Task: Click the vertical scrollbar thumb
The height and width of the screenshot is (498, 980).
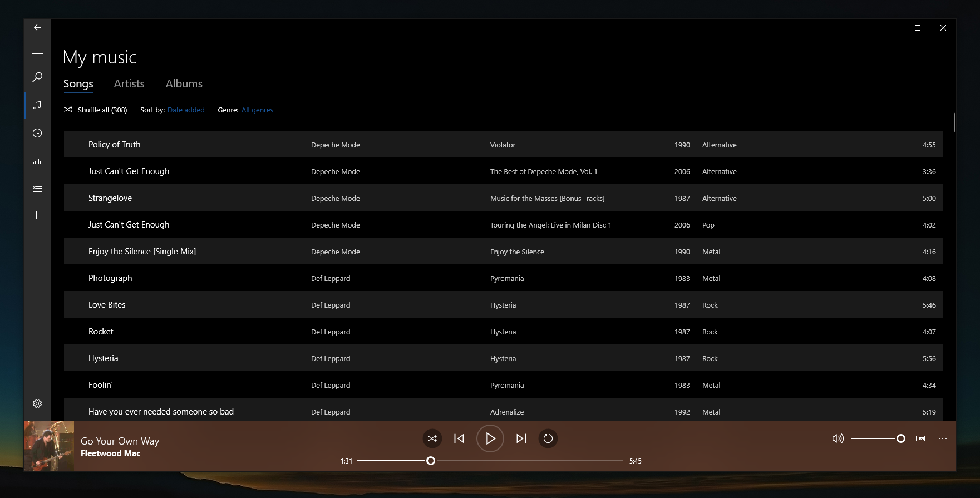Action: pyautogui.click(x=954, y=122)
